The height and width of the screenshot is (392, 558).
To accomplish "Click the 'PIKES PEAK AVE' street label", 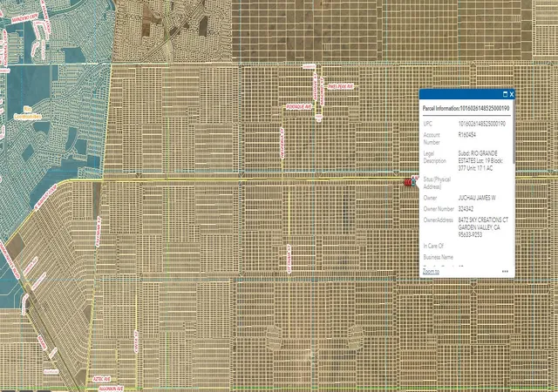I will [x=341, y=86].
